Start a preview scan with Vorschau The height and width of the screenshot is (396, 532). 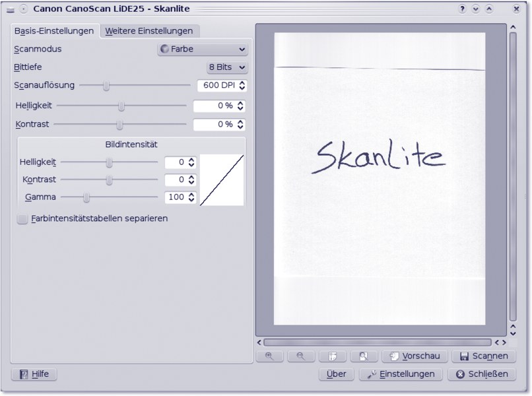click(415, 356)
